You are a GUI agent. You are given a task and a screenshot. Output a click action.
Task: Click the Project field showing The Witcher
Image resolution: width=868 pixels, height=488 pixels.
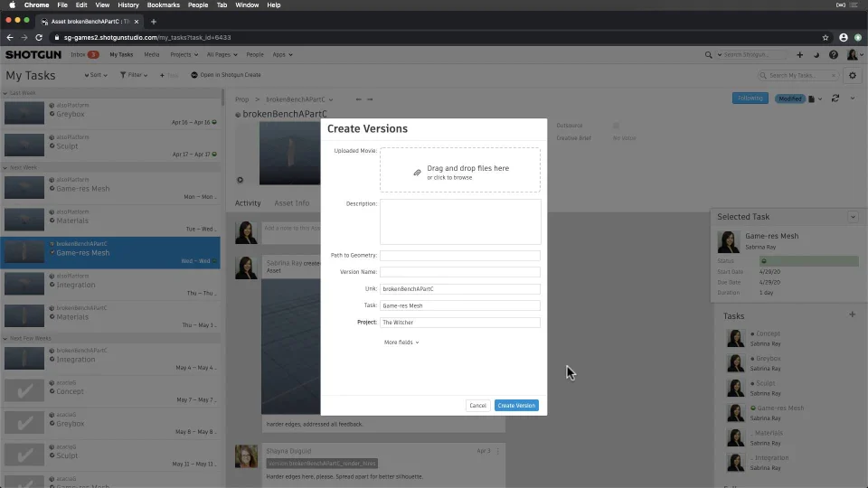click(x=460, y=323)
